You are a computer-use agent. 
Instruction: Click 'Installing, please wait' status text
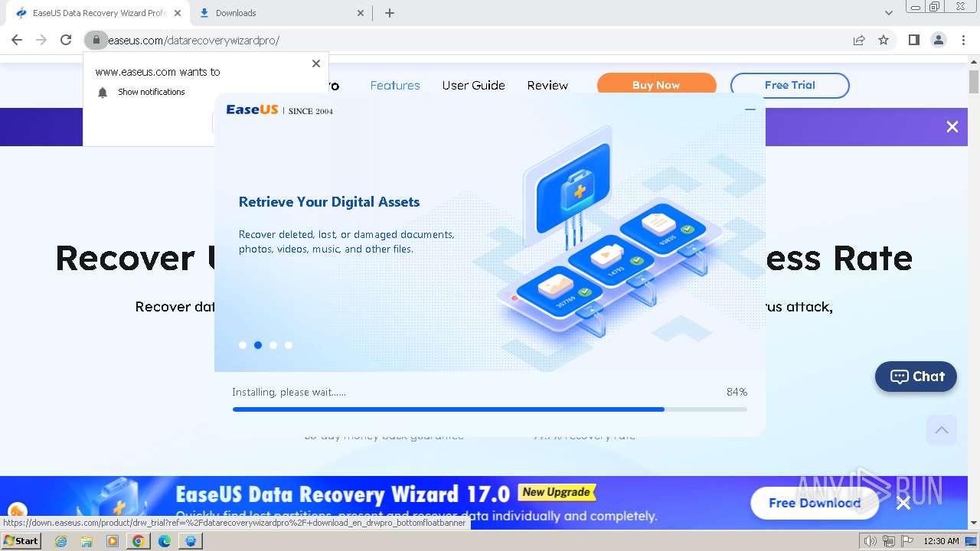coord(289,392)
